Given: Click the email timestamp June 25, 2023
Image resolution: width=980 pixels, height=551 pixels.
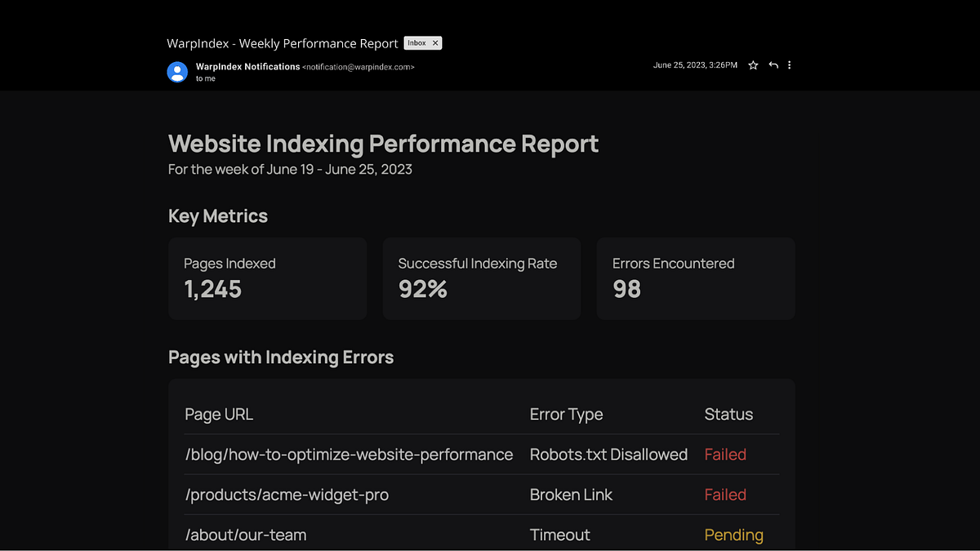Looking at the screenshot, I should pyautogui.click(x=695, y=65).
